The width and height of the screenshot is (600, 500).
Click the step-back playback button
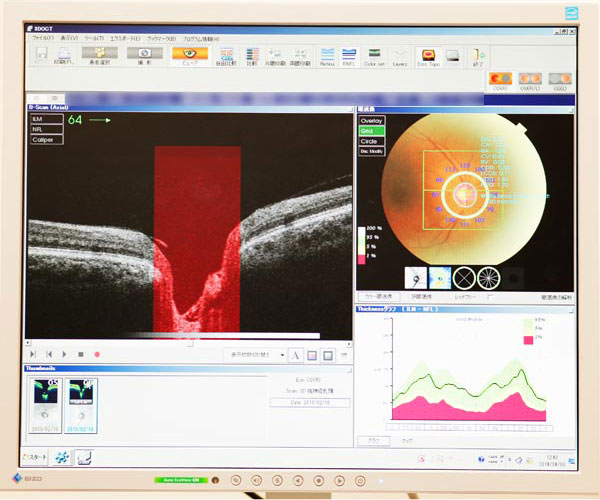pyautogui.click(x=49, y=355)
